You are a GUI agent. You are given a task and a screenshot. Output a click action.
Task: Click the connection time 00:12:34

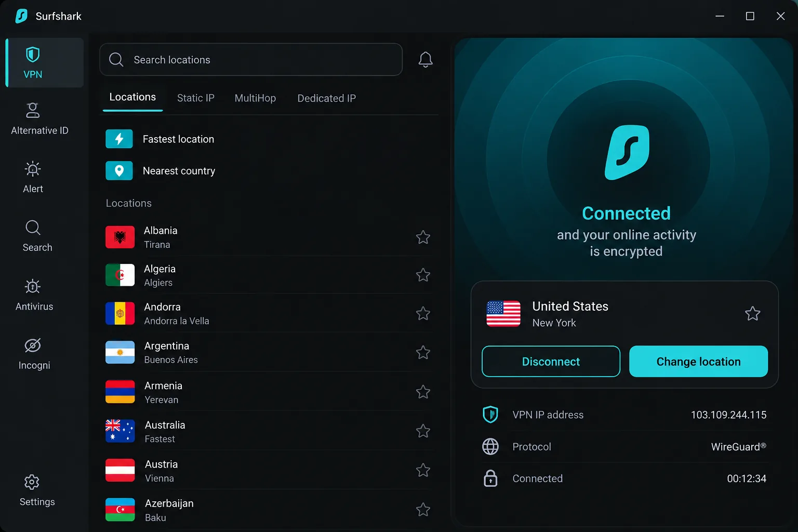coord(747,478)
